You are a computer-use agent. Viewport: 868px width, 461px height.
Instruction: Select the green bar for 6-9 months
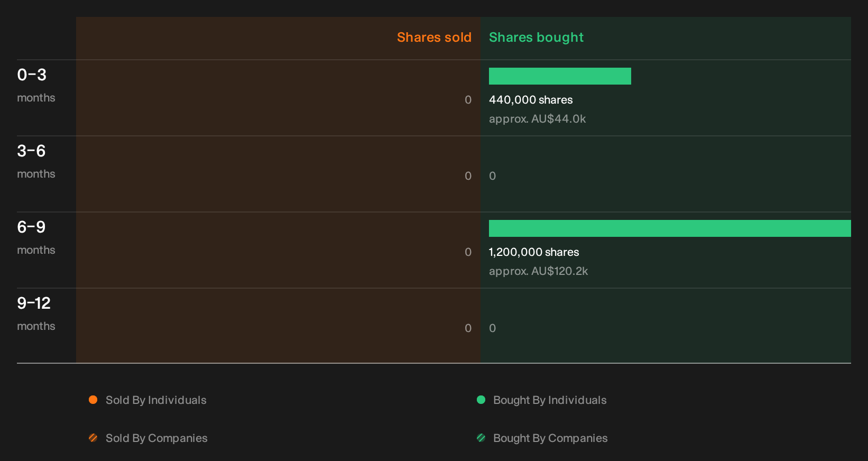tap(670, 228)
